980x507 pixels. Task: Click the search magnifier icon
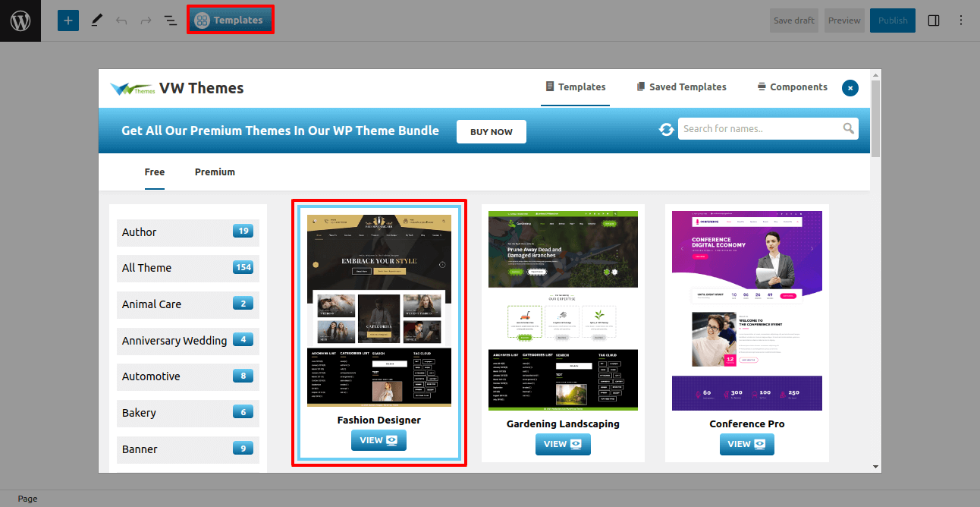tap(849, 128)
